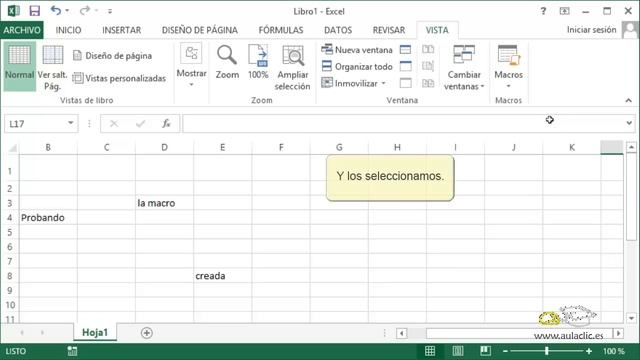Select column D header
This screenshot has width=640, height=360.
coord(164,147)
